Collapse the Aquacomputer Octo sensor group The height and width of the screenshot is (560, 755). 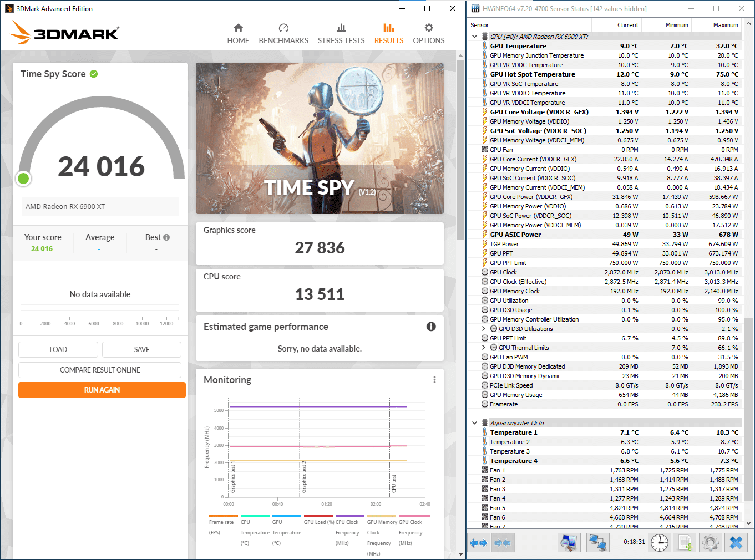click(x=474, y=423)
